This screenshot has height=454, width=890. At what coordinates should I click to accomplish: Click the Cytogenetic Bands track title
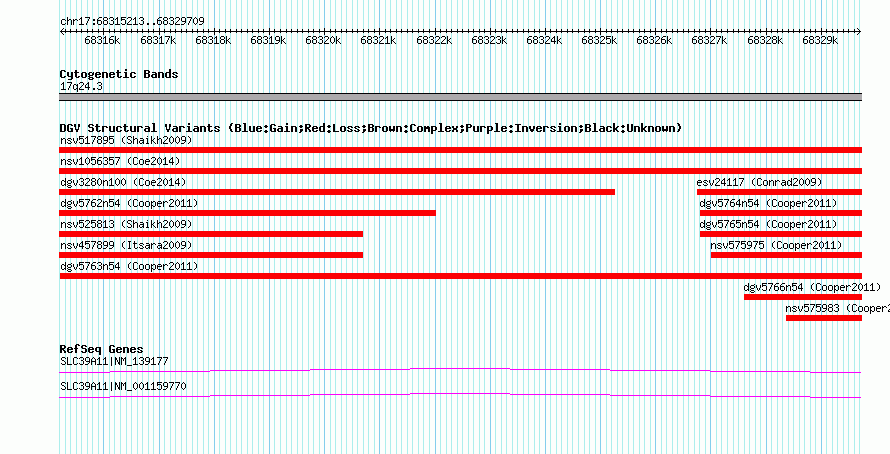pyautogui.click(x=119, y=74)
